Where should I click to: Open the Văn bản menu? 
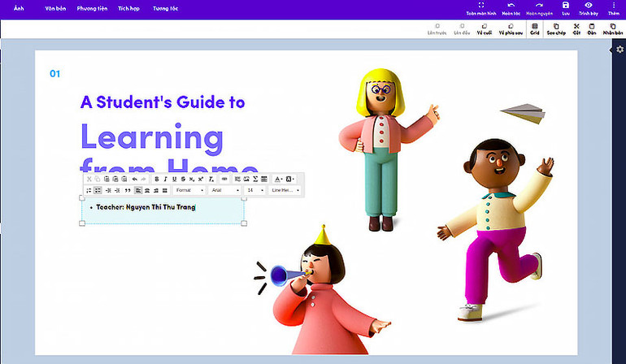pyautogui.click(x=55, y=7)
